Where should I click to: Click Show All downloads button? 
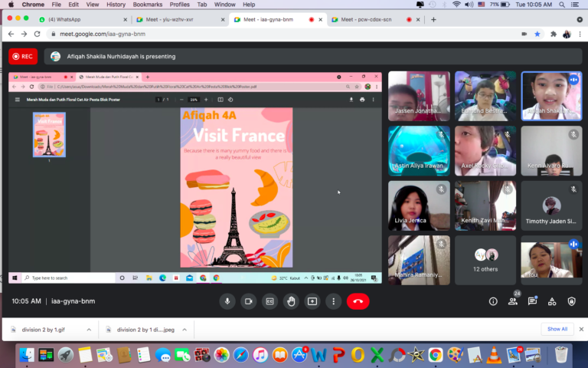click(557, 329)
